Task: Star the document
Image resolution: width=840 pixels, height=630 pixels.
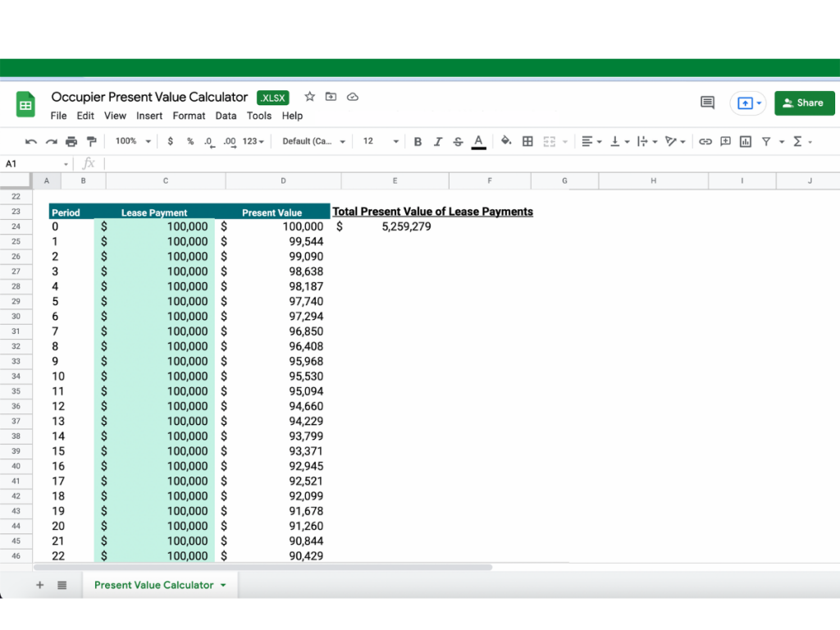Action: [309, 97]
